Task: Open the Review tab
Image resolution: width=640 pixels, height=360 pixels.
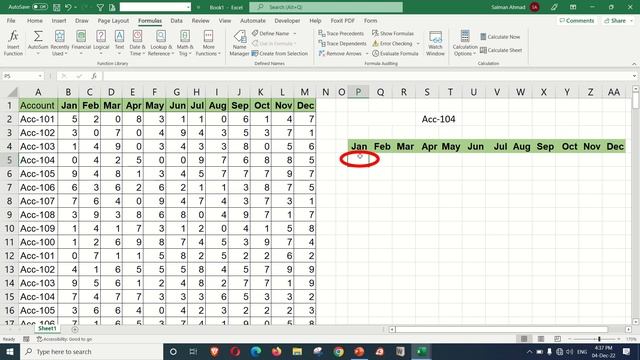Action: (x=200, y=20)
